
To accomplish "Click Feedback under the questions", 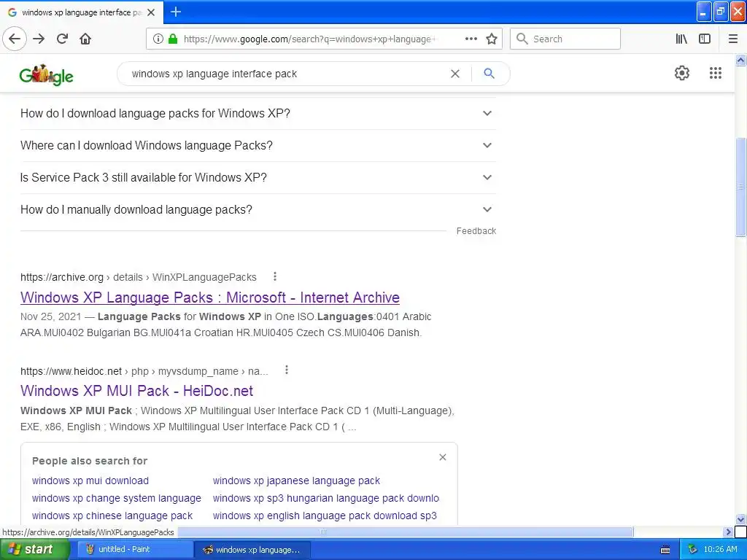I will tap(476, 231).
